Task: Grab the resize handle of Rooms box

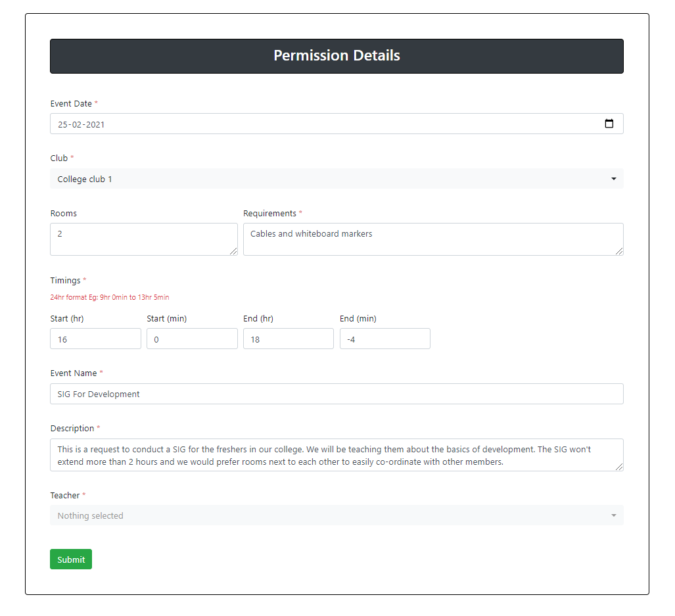Action: point(233,251)
